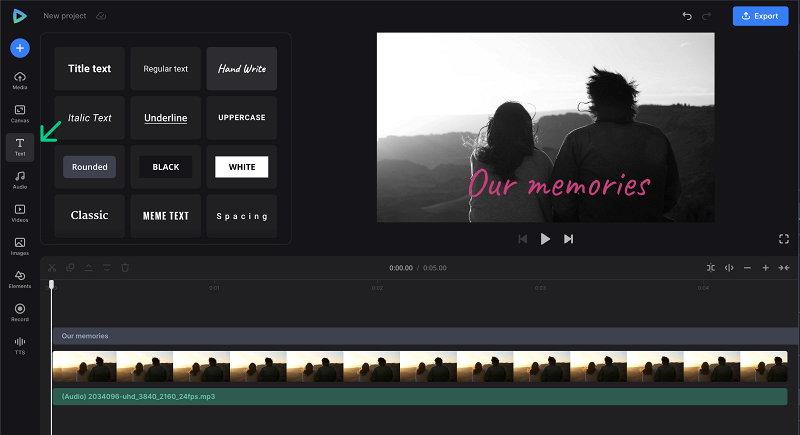The image size is (800, 435).
Task: Choose the Italic Text style
Action: click(89, 117)
